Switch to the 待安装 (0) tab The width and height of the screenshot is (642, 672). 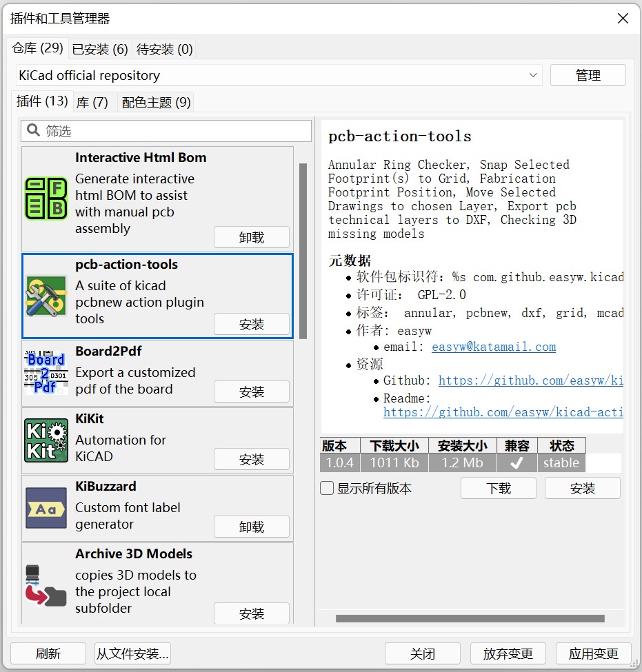[164, 50]
